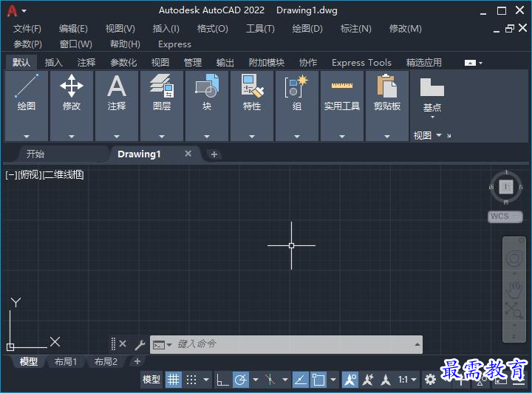Expand the 视图 panel dropdown

(439, 135)
